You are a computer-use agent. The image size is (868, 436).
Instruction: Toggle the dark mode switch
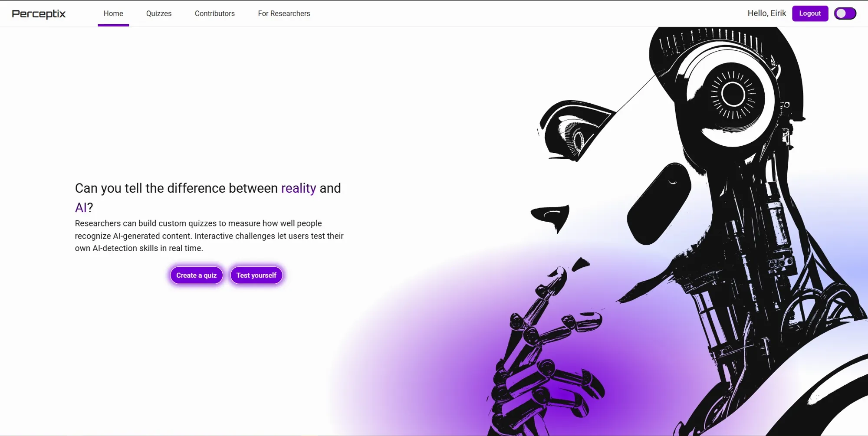[x=845, y=13]
